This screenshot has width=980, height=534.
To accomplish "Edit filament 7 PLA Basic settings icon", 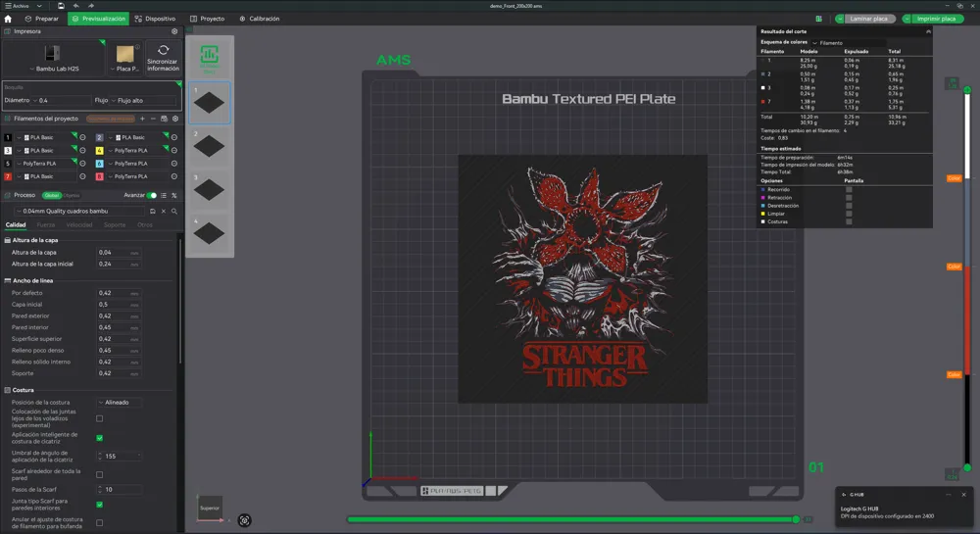I will tap(82, 176).
